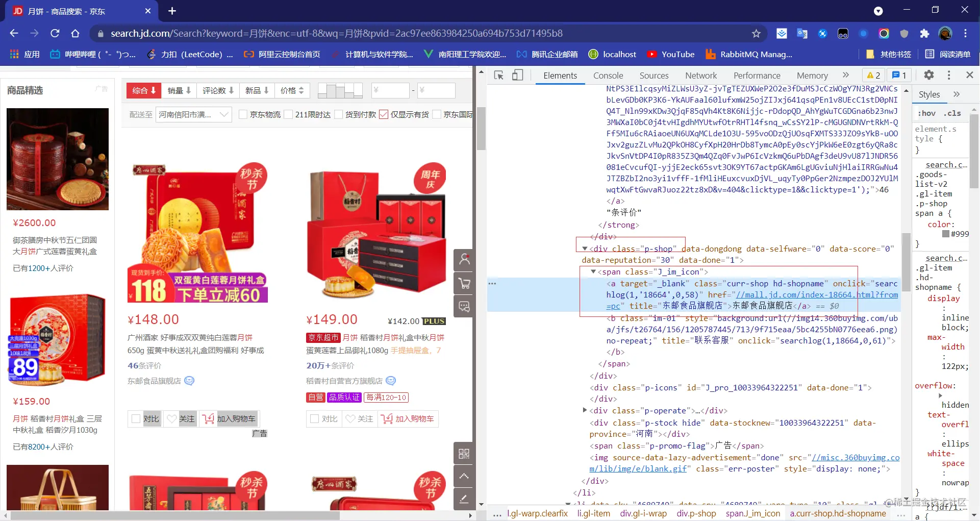Open the Google Translate extension icon
This screenshot has height=521, width=980.
[x=802, y=34]
